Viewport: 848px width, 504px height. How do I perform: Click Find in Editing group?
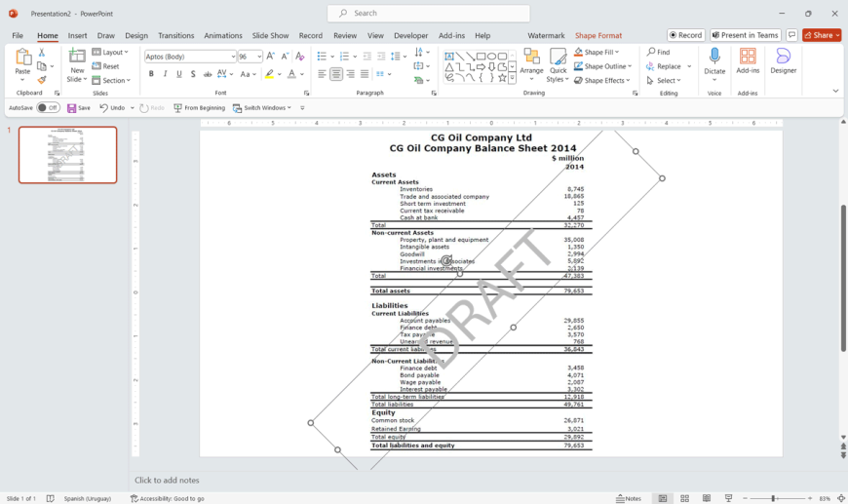click(658, 52)
